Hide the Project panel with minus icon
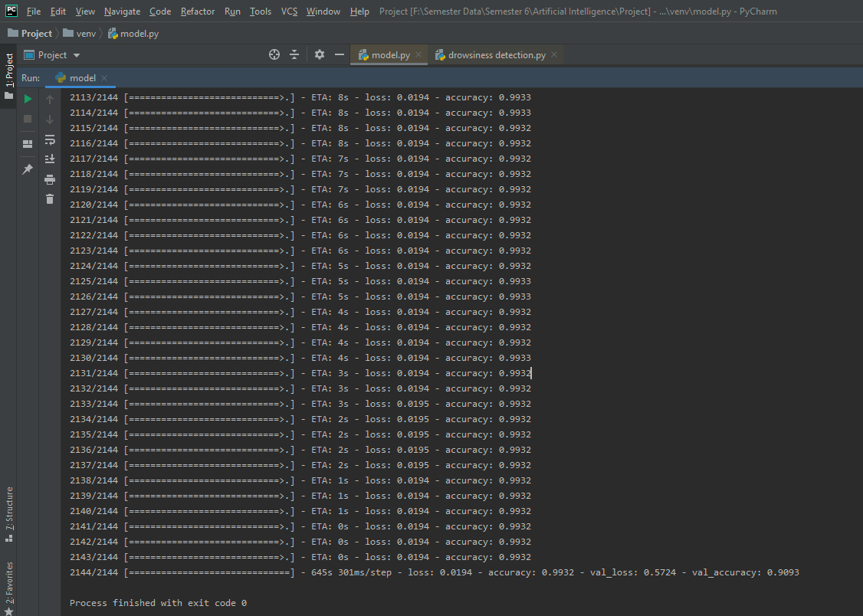This screenshot has height=616, width=863. tap(339, 54)
